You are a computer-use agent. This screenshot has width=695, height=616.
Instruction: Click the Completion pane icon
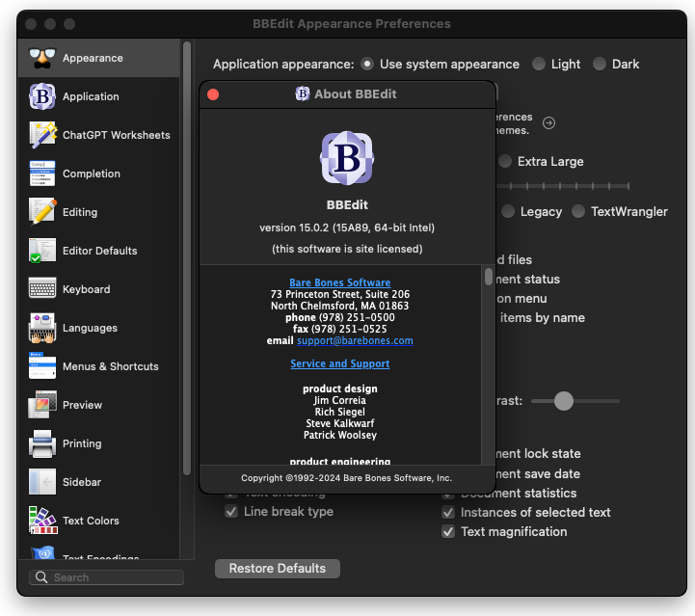point(41,174)
